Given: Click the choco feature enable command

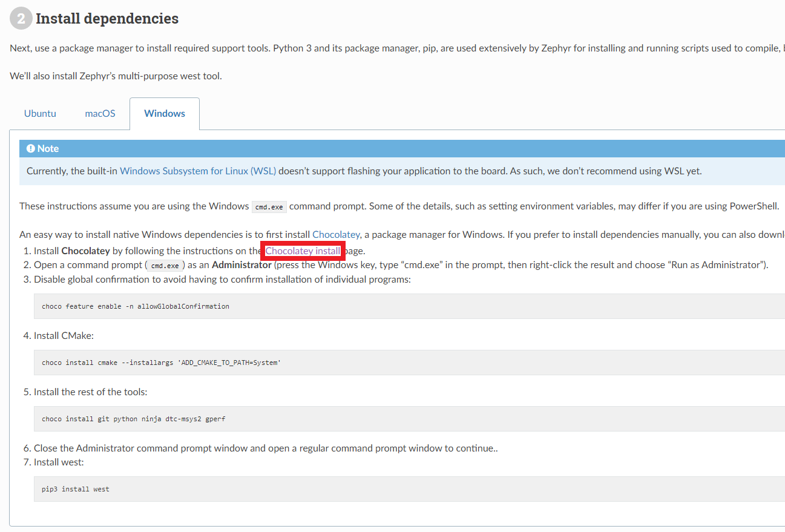Looking at the screenshot, I should click(x=136, y=306).
